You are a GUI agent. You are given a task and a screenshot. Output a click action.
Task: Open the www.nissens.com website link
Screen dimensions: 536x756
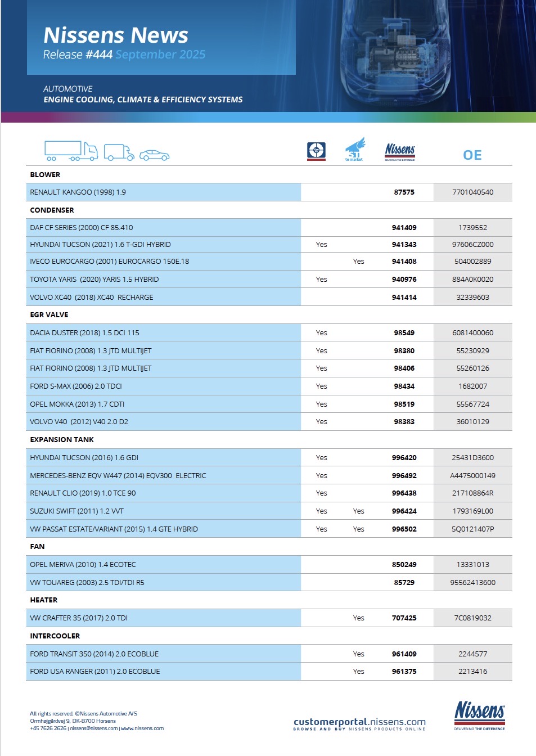tap(142, 728)
